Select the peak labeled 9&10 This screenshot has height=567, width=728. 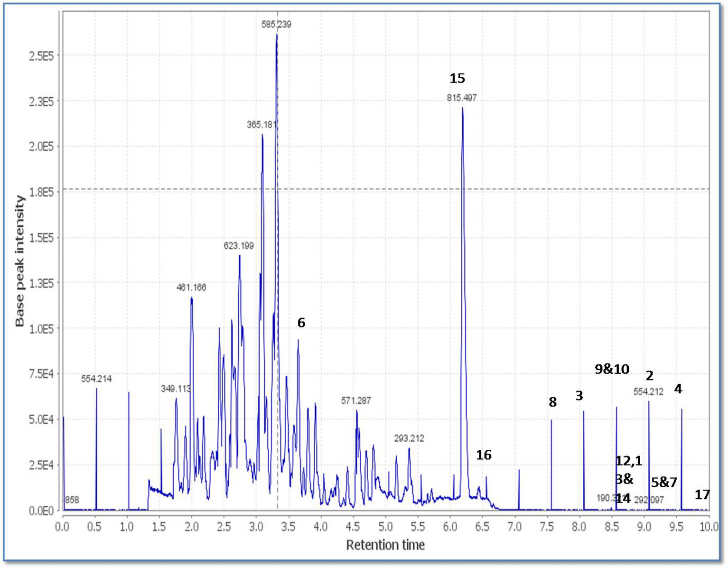(613, 369)
